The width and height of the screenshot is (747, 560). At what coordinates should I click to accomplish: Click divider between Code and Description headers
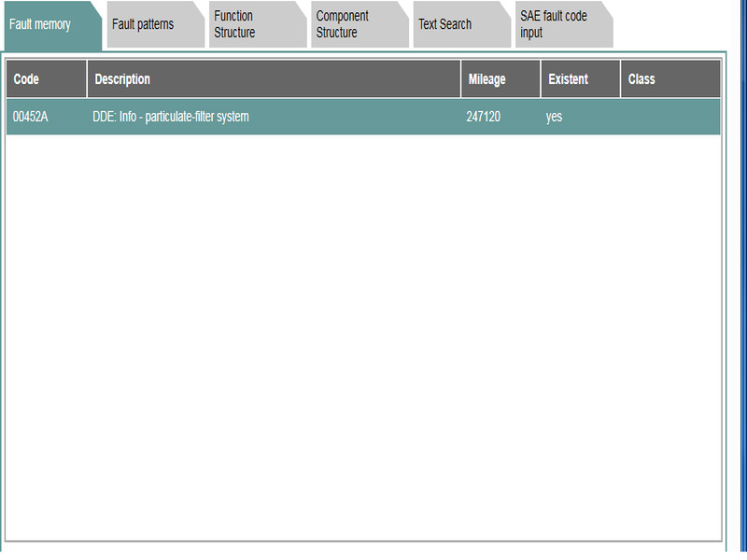point(87,79)
